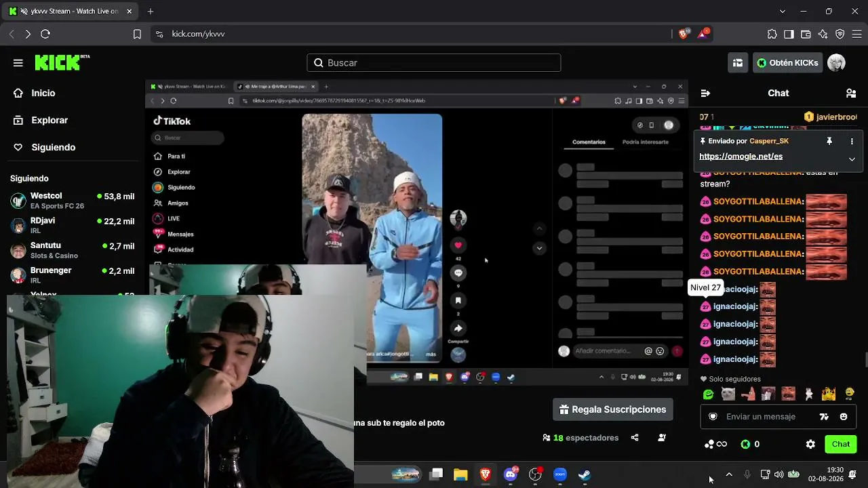Select the ykvvv Stream browser tab
The height and width of the screenshot is (488, 868).
pyautogui.click(x=71, y=12)
